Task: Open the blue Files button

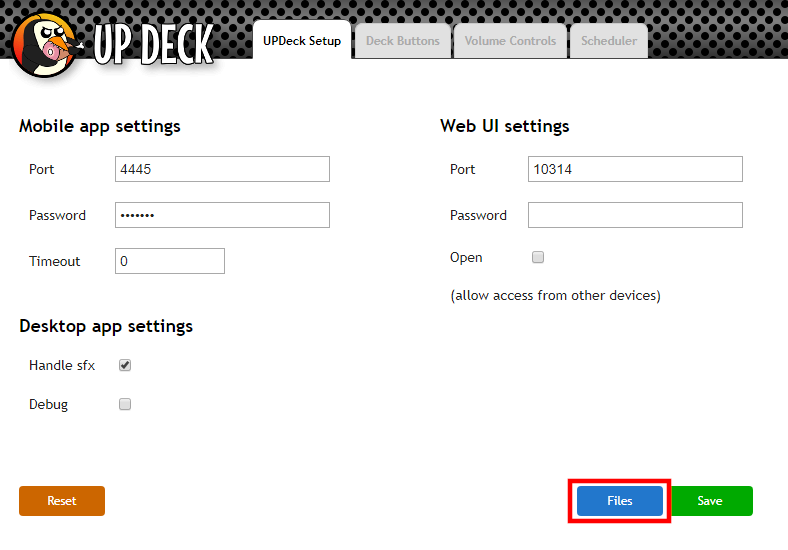Action: click(x=620, y=501)
